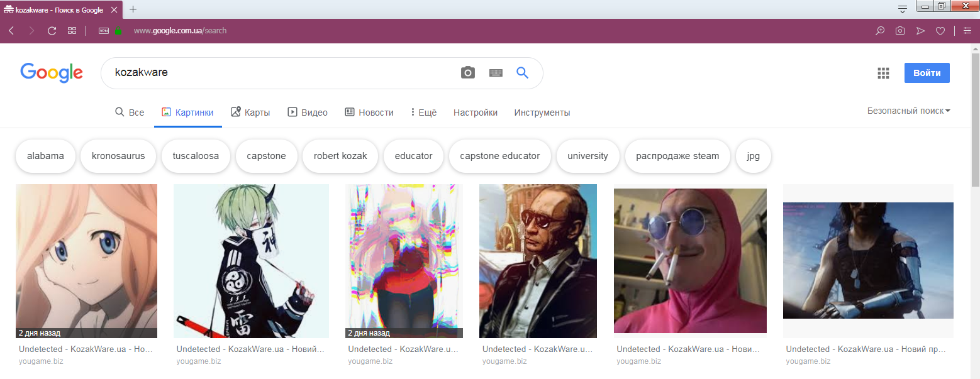The height and width of the screenshot is (379, 980).
Task: Toggle the VPN badge in address bar
Action: pyautogui.click(x=104, y=31)
